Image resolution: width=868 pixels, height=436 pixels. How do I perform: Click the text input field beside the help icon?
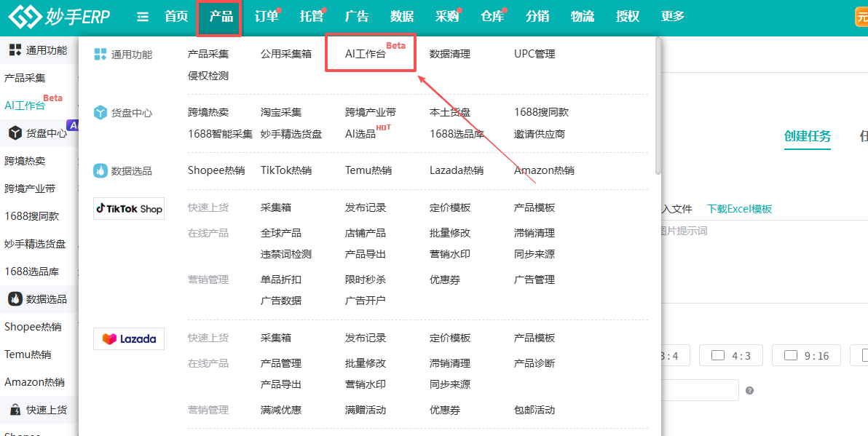(x=701, y=390)
